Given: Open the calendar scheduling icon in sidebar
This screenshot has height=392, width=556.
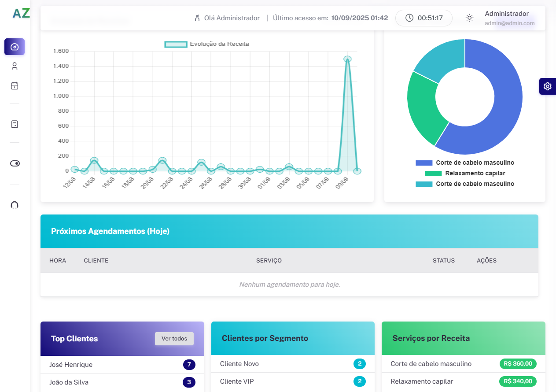Looking at the screenshot, I should 15,86.
